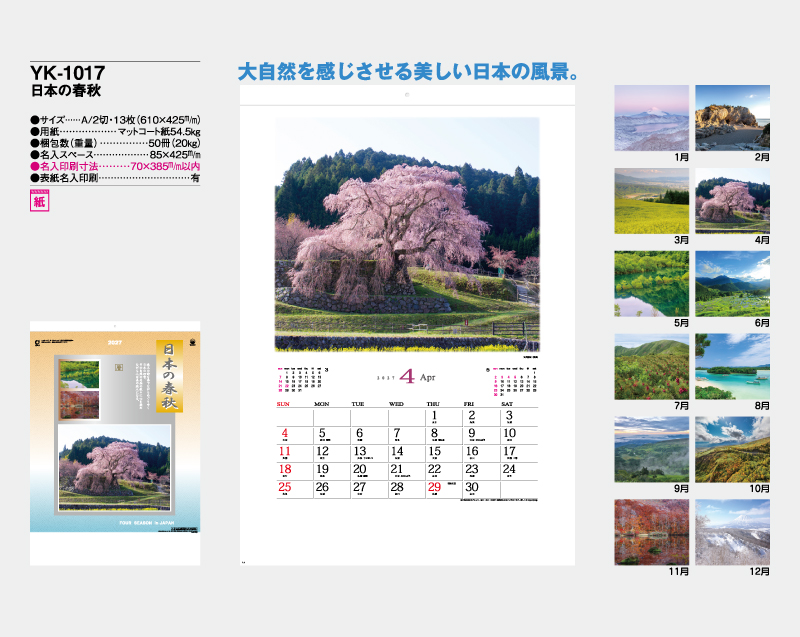Click the 梱包数 50冊 specification line

[115, 143]
